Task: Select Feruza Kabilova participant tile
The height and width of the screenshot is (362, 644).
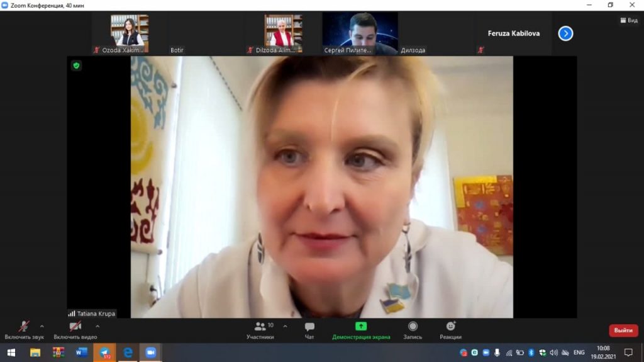Action: tap(513, 34)
